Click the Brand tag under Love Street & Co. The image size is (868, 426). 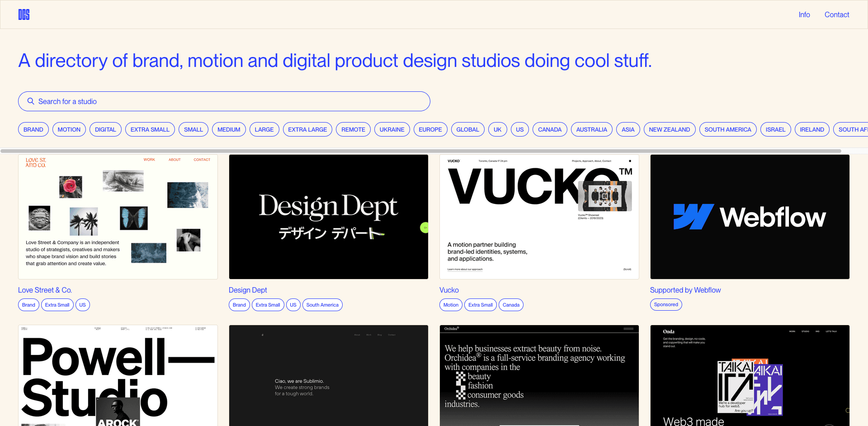(x=28, y=305)
